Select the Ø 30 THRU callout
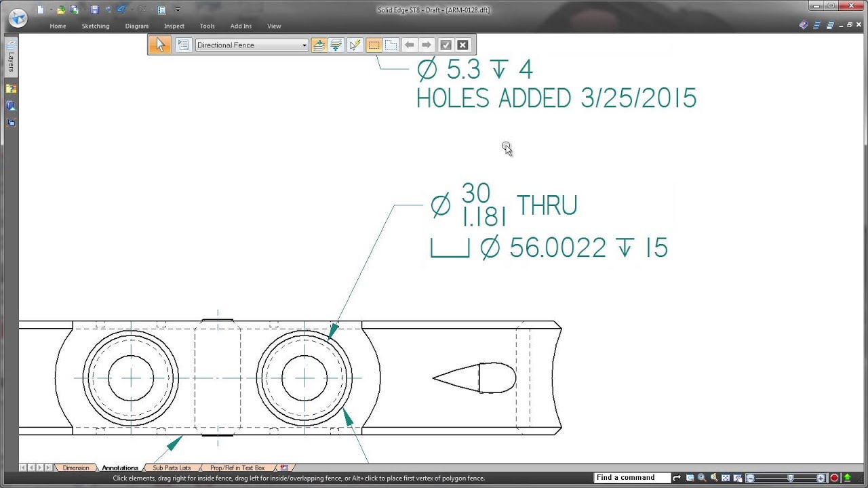Viewport: 868px width, 488px height. (x=504, y=205)
